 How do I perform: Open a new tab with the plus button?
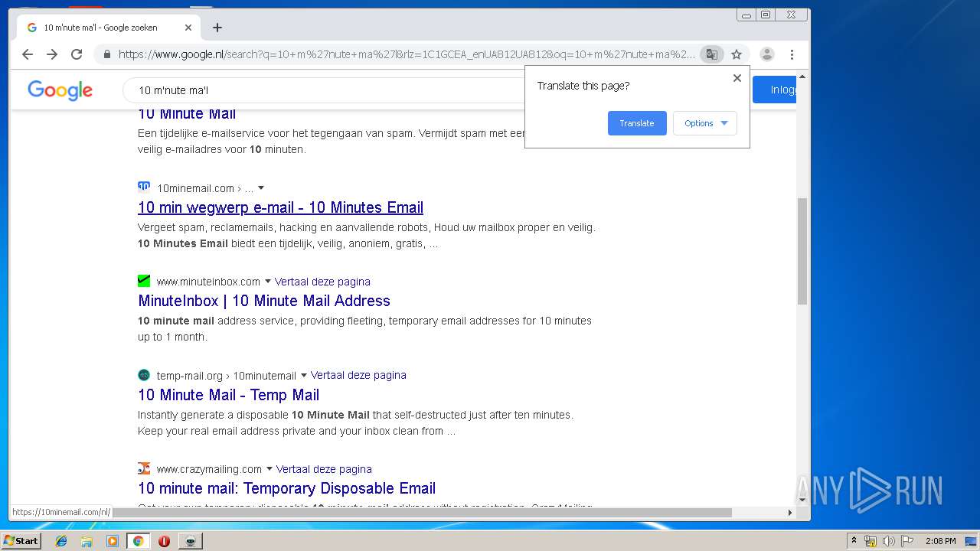(x=217, y=28)
